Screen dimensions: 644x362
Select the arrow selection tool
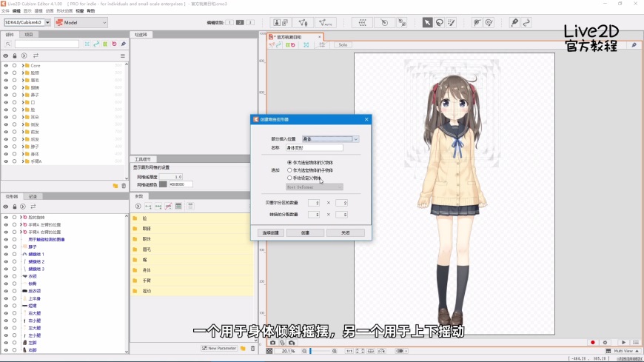pos(427,23)
